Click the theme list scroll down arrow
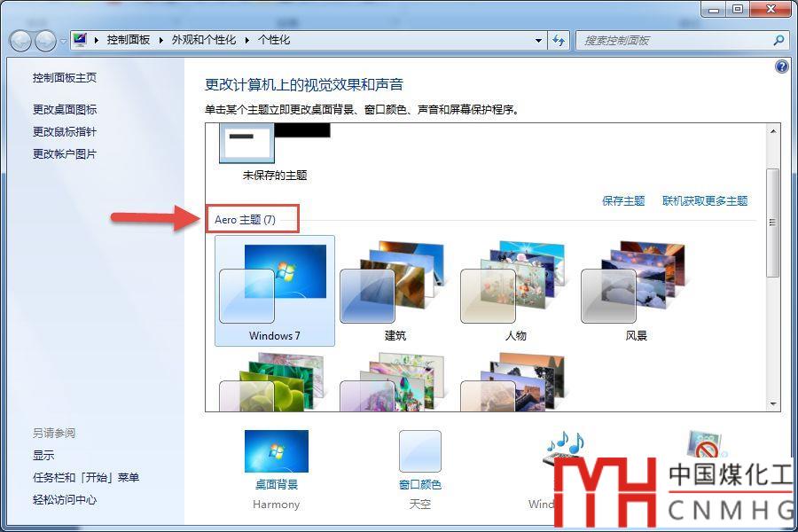Viewport: 798px width, 532px height. coord(773,404)
